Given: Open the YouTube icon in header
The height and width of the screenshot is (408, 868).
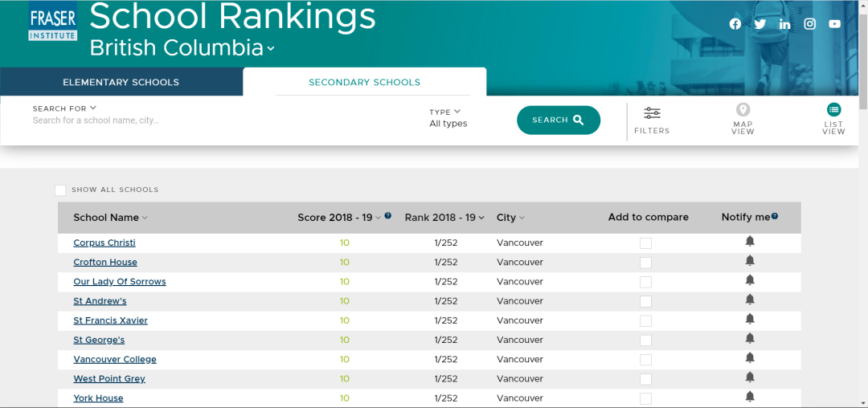Looking at the screenshot, I should click(834, 24).
